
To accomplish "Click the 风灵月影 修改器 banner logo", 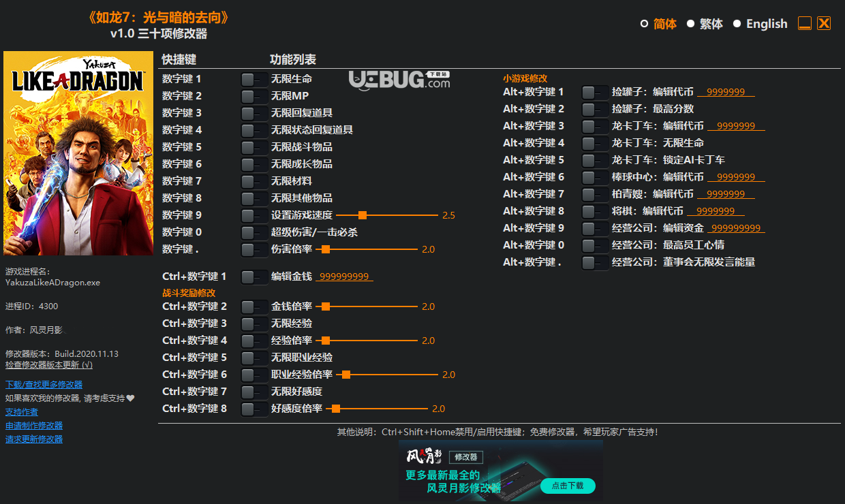I will click(445, 456).
